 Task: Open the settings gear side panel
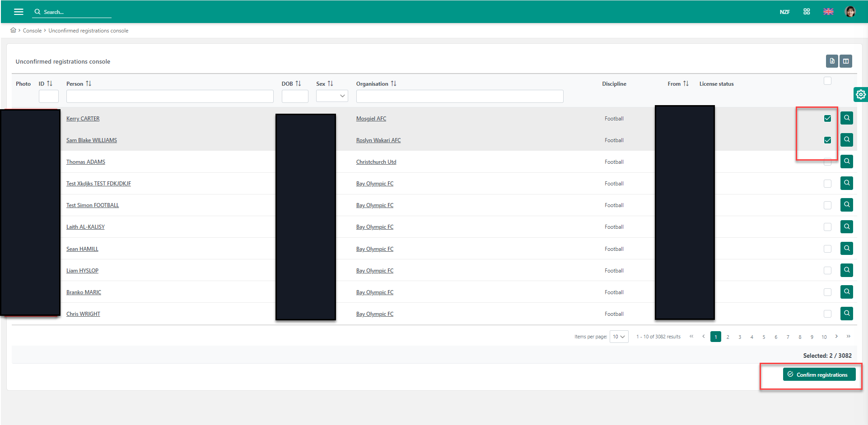point(861,94)
